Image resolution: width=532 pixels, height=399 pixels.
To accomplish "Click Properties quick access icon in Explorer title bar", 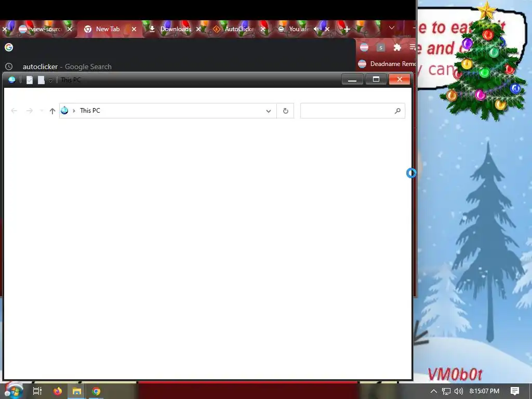I will click(x=30, y=79).
